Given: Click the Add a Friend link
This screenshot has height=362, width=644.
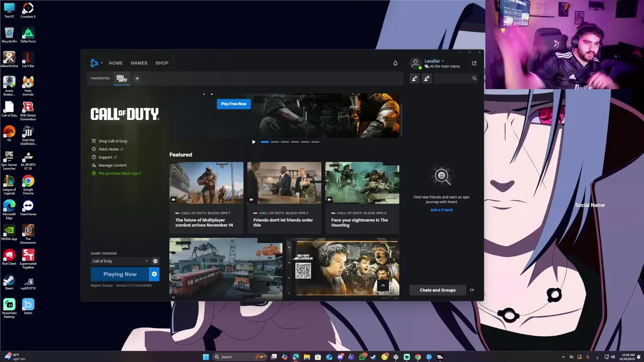Looking at the screenshot, I should coord(441,210).
